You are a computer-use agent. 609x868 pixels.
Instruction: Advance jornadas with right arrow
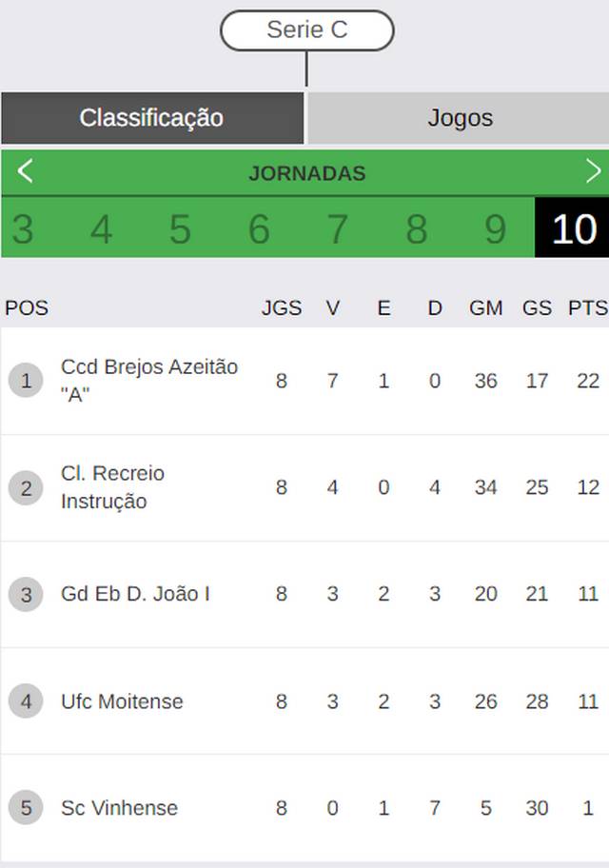[593, 171]
